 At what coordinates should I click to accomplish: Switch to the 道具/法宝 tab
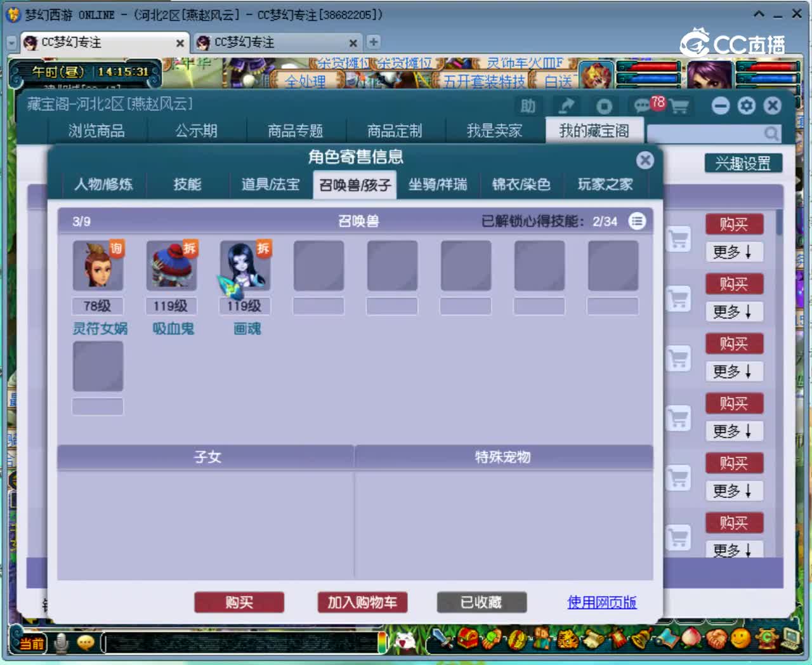tap(270, 184)
